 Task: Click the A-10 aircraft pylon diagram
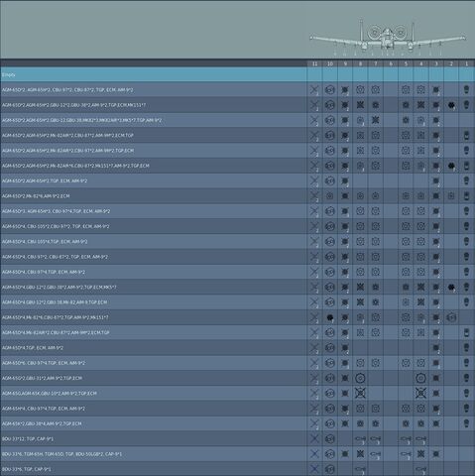click(388, 38)
